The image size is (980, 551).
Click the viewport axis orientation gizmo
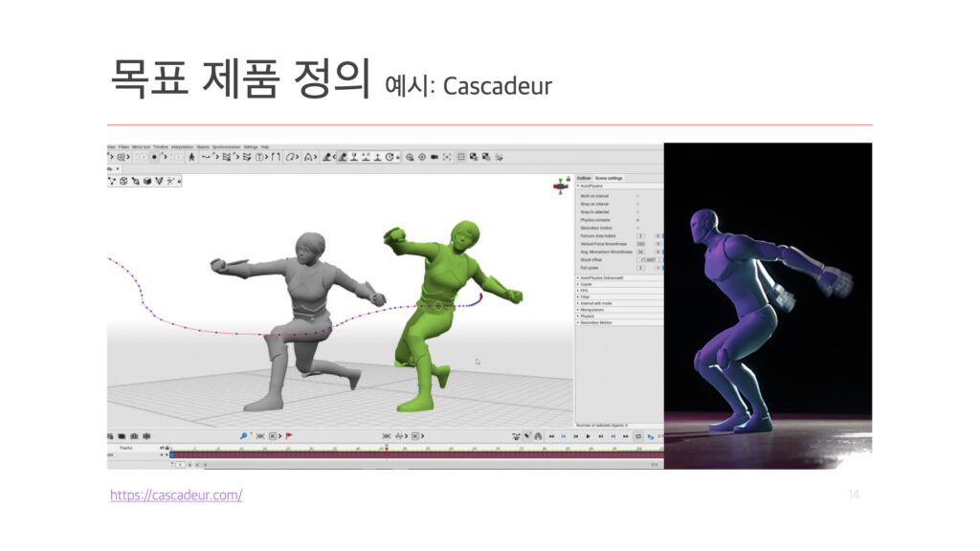560,187
